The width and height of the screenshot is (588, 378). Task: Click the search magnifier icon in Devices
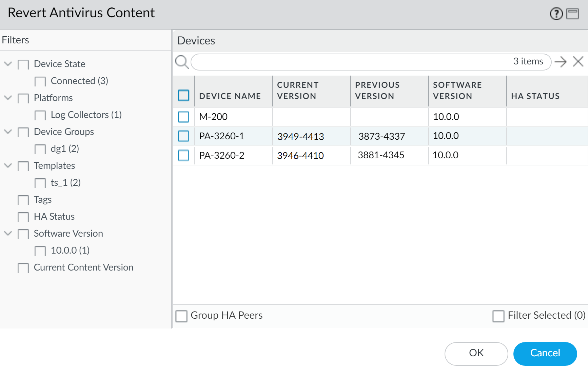182,62
